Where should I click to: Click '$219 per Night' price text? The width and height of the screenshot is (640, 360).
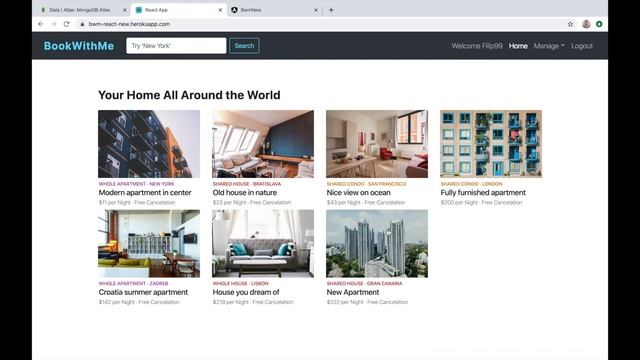coord(231,302)
